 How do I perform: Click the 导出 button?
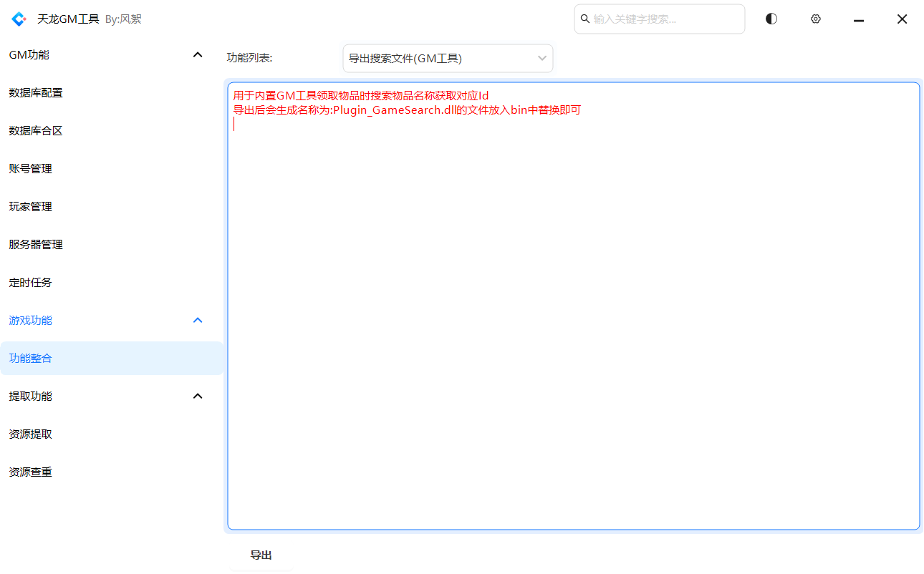(x=261, y=555)
